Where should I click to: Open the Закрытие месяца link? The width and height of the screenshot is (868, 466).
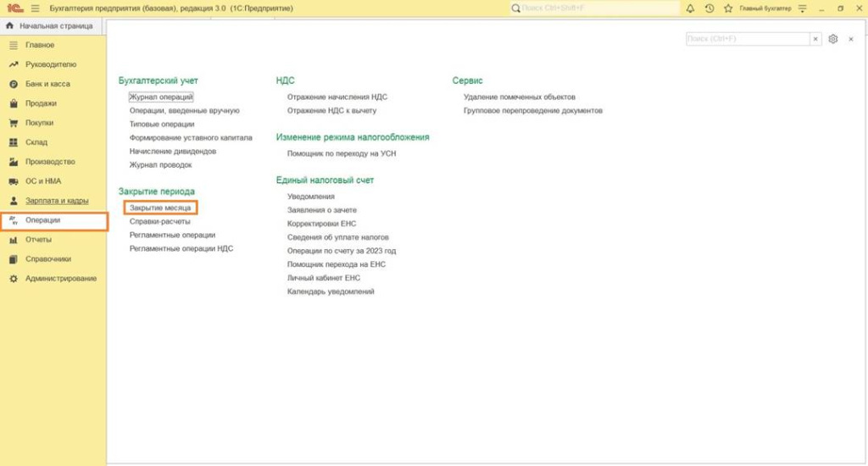tap(159, 208)
